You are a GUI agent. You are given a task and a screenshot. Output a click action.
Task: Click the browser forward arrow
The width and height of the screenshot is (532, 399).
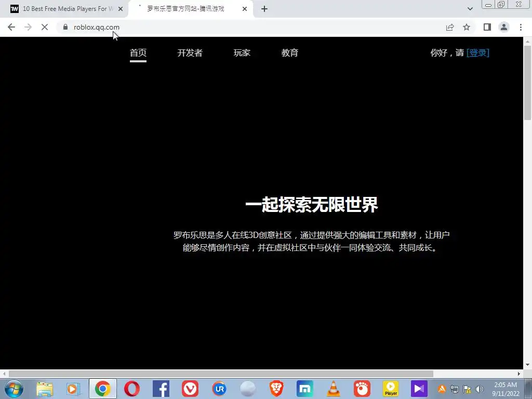[x=28, y=27]
